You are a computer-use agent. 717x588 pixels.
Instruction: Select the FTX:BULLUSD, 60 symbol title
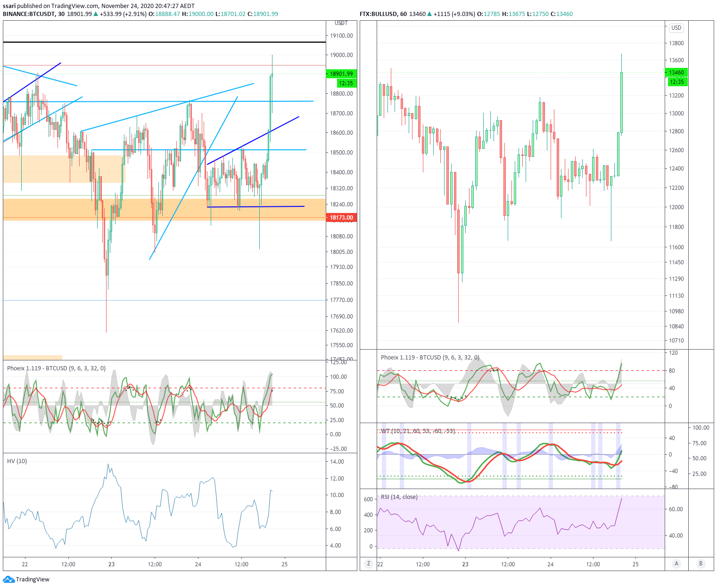coord(383,14)
